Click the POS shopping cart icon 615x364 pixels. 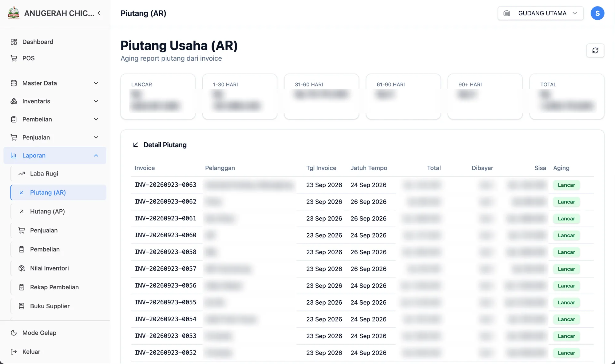coord(14,58)
